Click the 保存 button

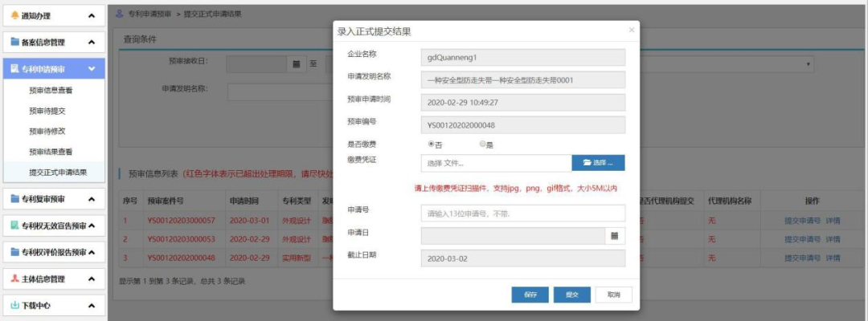(530, 295)
